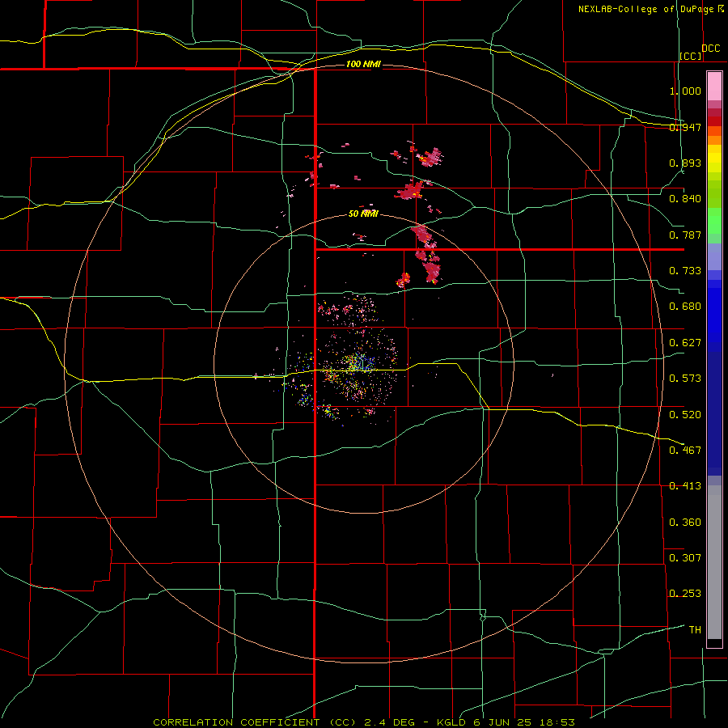
Task: Click the DCC label above the color scale
Action: 711,49
